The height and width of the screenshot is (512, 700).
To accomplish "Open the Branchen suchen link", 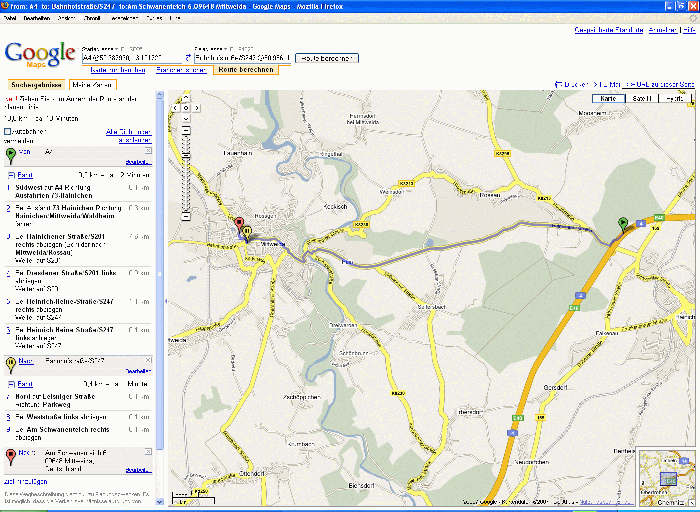I will pyautogui.click(x=181, y=70).
